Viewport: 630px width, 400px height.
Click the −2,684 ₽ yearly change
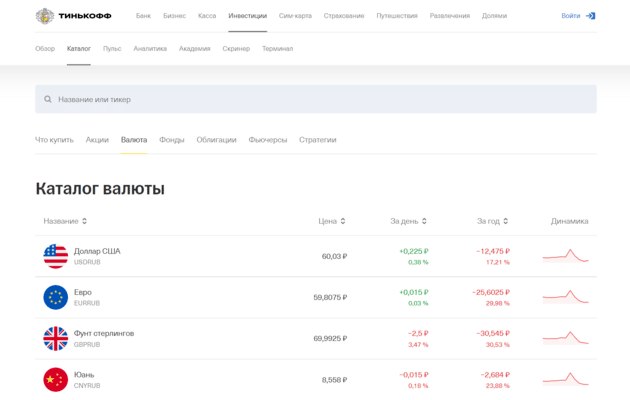pos(495,375)
